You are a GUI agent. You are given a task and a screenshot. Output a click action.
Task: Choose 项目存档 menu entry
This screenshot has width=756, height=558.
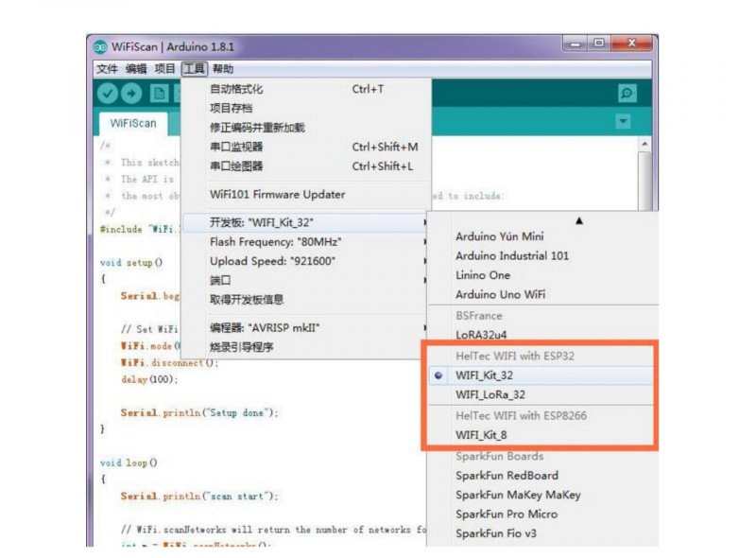pos(305,108)
